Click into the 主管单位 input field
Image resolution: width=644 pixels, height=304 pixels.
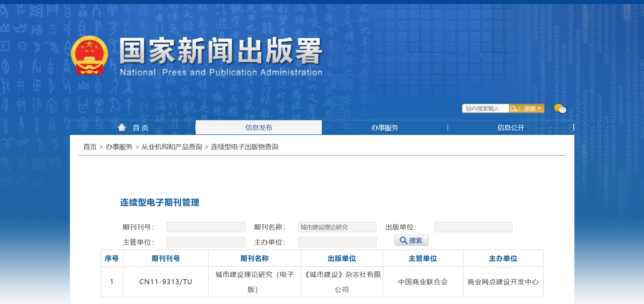206,242
